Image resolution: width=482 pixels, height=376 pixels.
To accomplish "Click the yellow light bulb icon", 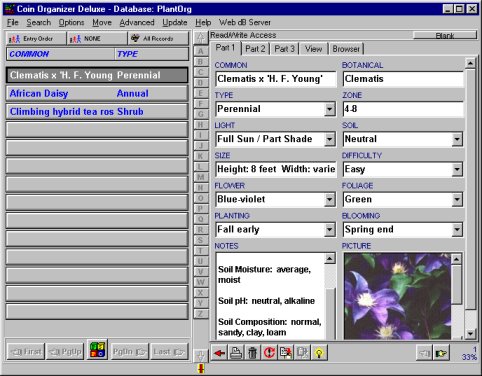I will 319,352.
